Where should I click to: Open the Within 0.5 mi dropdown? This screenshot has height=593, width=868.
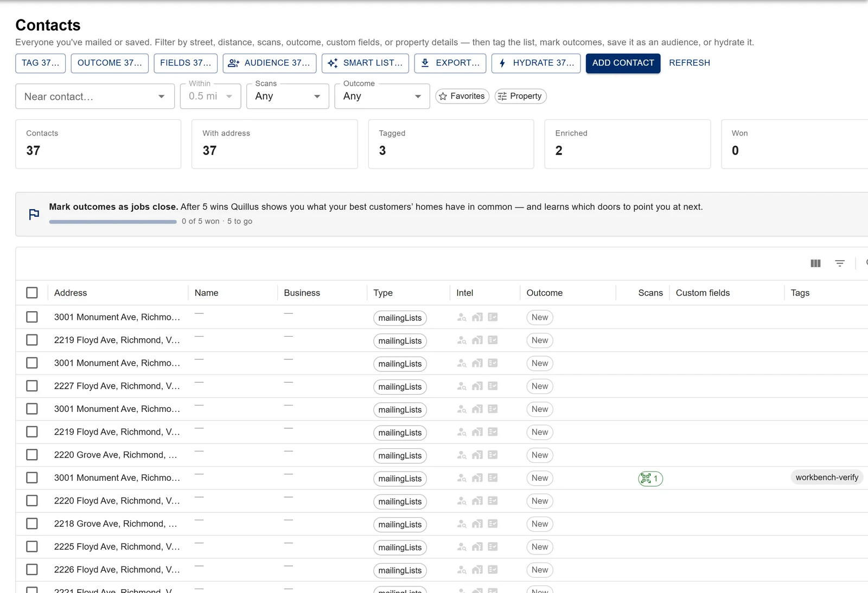coord(210,96)
